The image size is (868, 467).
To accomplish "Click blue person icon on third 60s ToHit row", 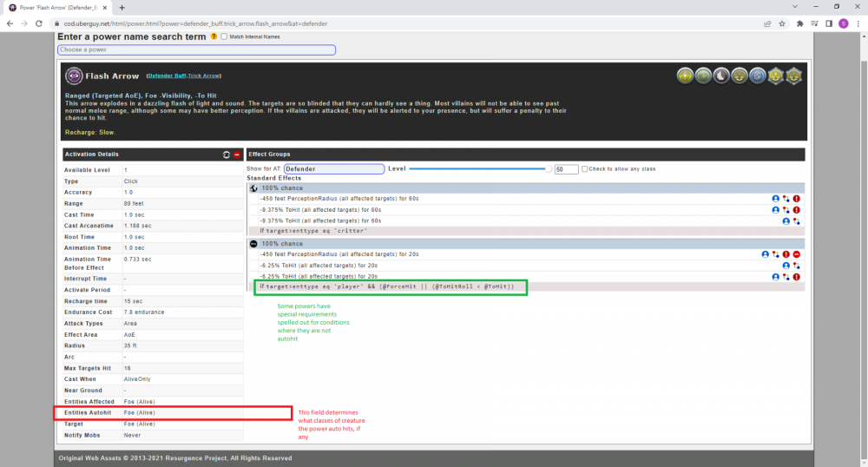I will pos(786,221).
